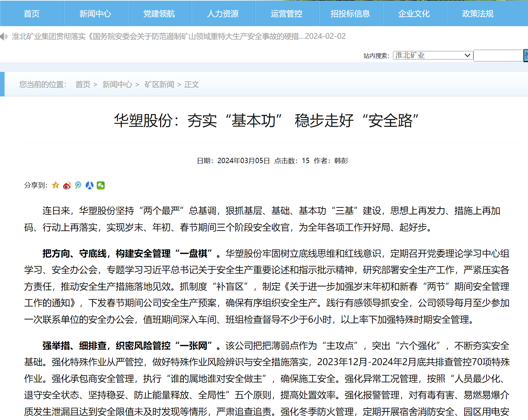Click the speaker announcement icon
The height and width of the screenshot is (420, 528).
[4, 36]
